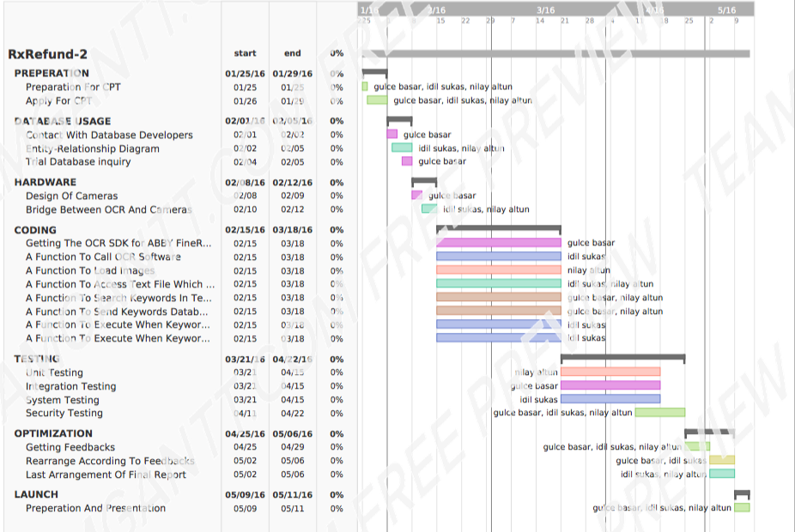Select the Design Of Cameras task name
795x532 pixels.
pyautogui.click(x=71, y=196)
